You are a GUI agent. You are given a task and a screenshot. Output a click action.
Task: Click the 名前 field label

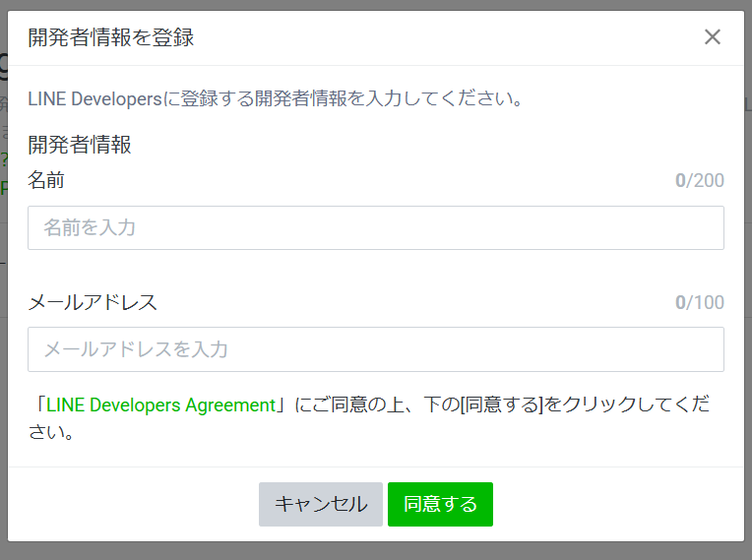(46, 180)
